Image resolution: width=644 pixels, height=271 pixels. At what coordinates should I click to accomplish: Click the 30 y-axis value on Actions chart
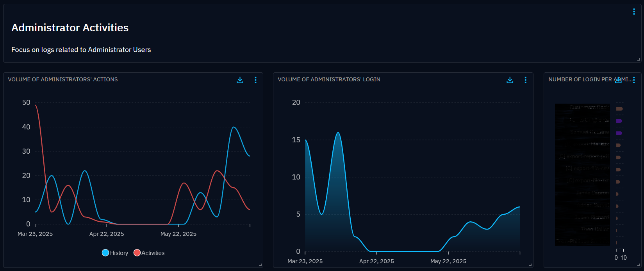point(26,151)
